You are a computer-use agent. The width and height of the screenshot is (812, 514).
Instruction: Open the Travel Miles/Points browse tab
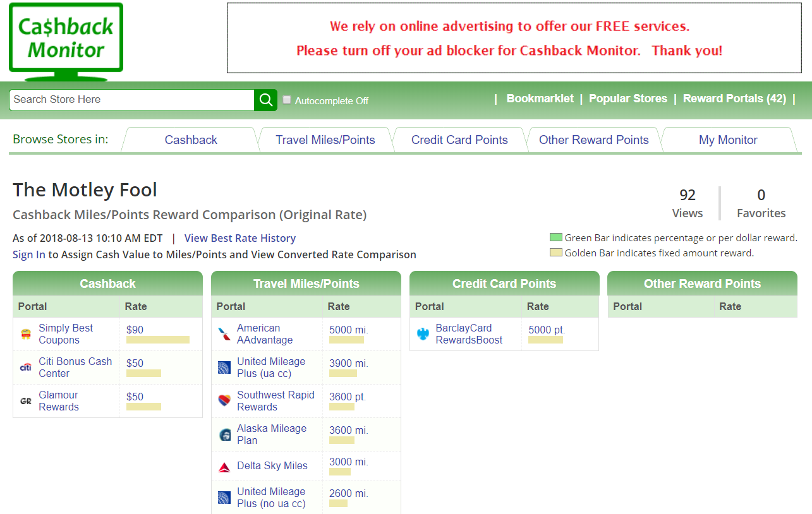point(325,140)
